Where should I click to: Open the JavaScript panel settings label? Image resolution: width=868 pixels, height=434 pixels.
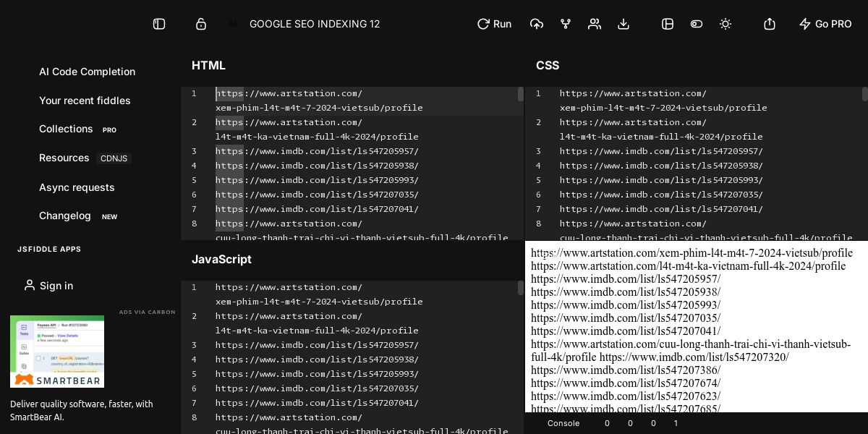click(221, 259)
